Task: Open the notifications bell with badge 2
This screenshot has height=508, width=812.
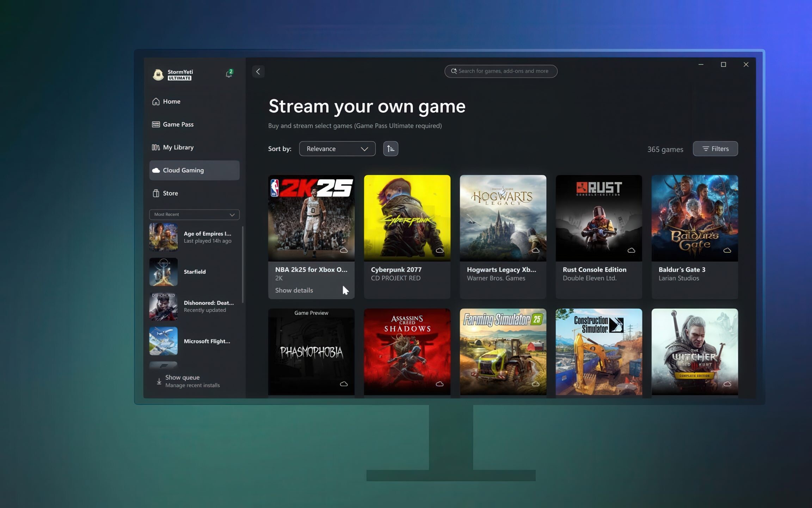Action: (229, 73)
